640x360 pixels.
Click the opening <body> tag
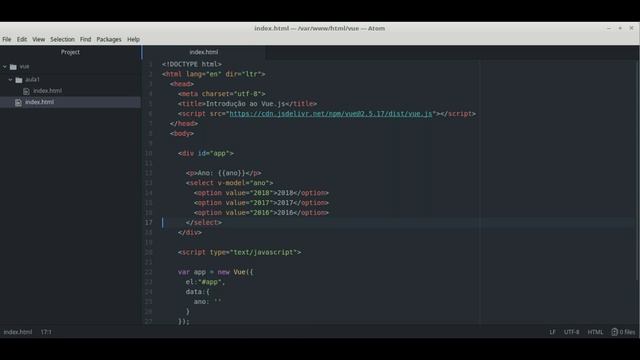(x=182, y=133)
